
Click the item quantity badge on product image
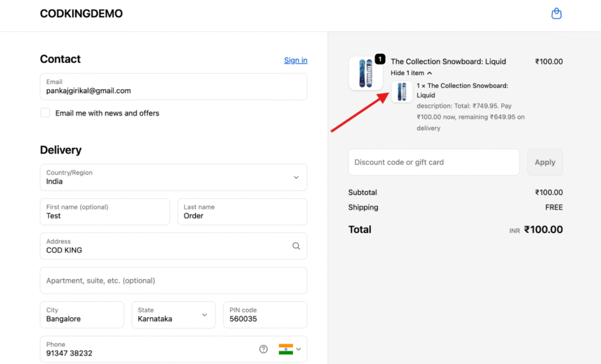[380, 59]
